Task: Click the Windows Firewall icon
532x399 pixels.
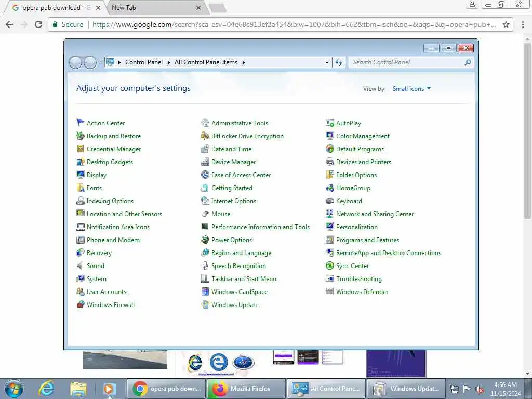Action: [81, 304]
